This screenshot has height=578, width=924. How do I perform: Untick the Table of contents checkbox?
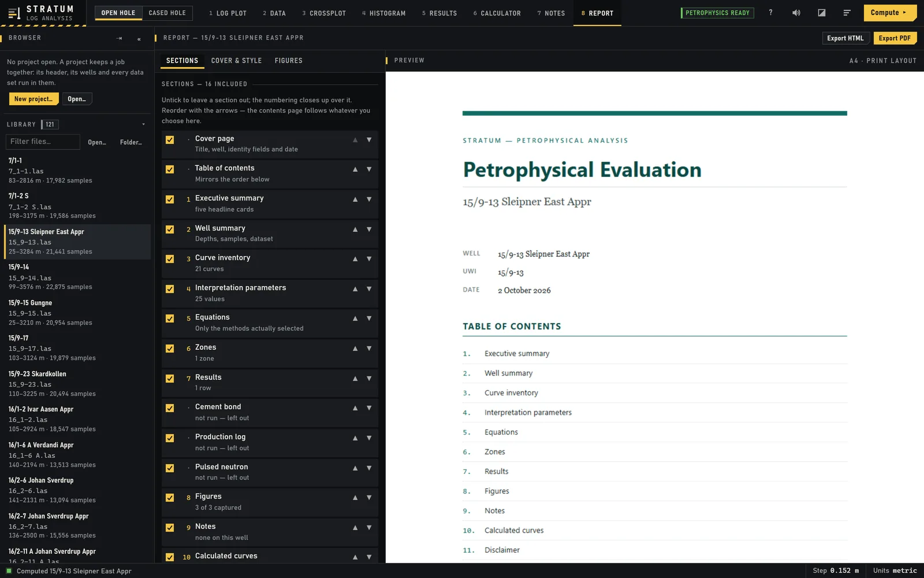(170, 169)
